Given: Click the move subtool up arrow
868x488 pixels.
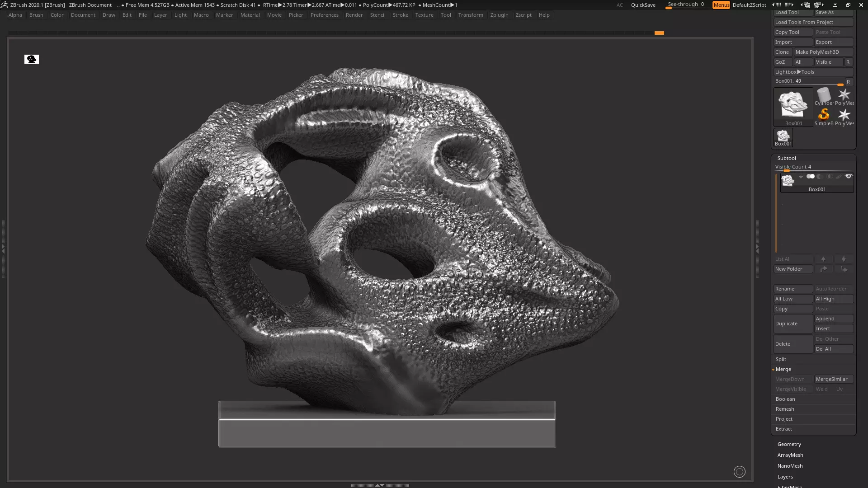Looking at the screenshot, I should click(823, 259).
